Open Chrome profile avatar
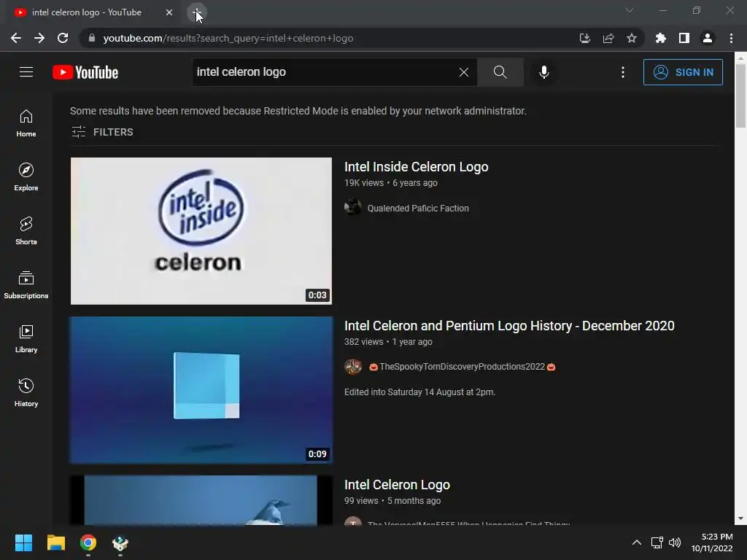This screenshot has width=747, height=560. click(708, 38)
